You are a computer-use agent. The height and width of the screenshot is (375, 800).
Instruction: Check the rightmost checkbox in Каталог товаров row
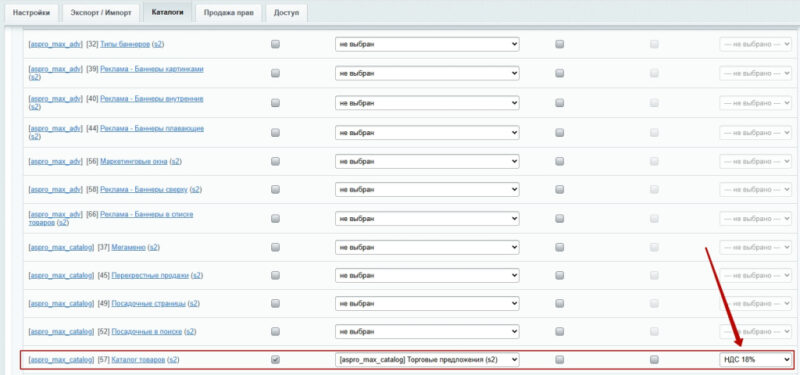[x=654, y=360]
